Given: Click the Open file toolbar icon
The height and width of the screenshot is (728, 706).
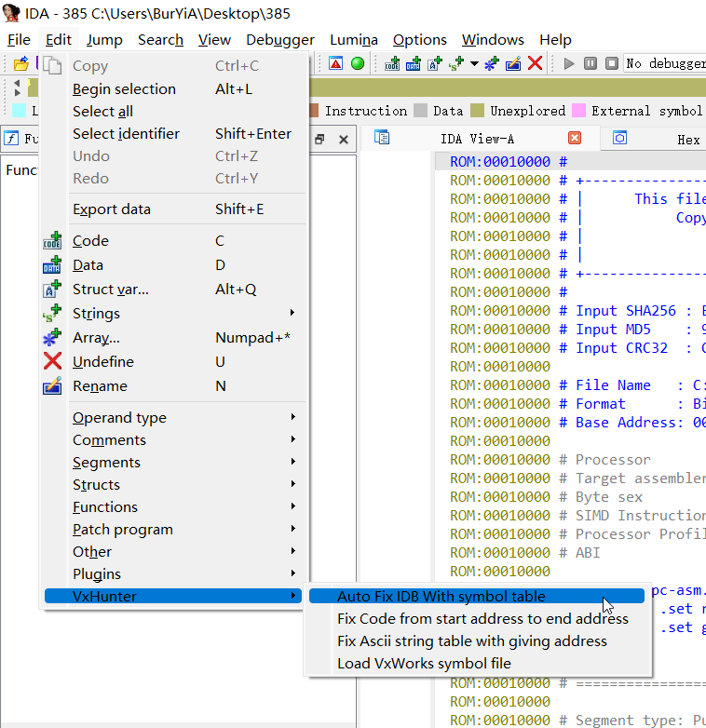Looking at the screenshot, I should 20,63.
